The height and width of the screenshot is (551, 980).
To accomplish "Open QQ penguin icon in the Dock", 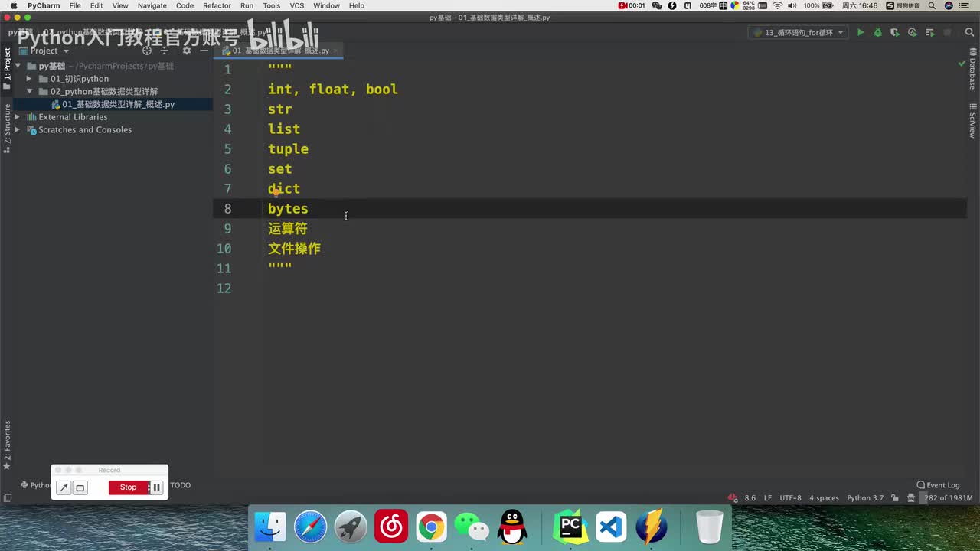I will pyautogui.click(x=511, y=527).
